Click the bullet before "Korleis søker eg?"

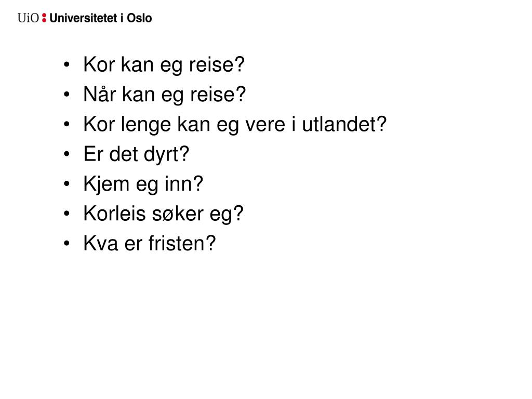click(68, 214)
